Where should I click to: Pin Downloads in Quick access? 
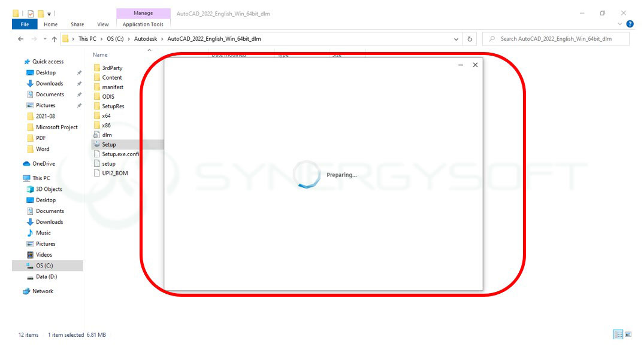tap(78, 83)
